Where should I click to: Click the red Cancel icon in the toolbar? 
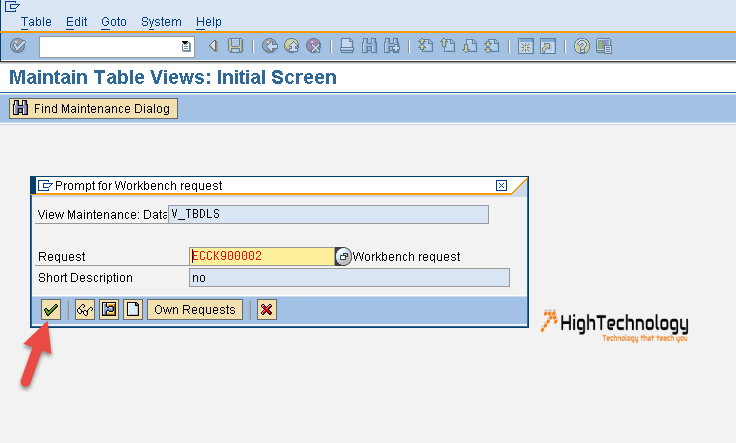click(314, 46)
